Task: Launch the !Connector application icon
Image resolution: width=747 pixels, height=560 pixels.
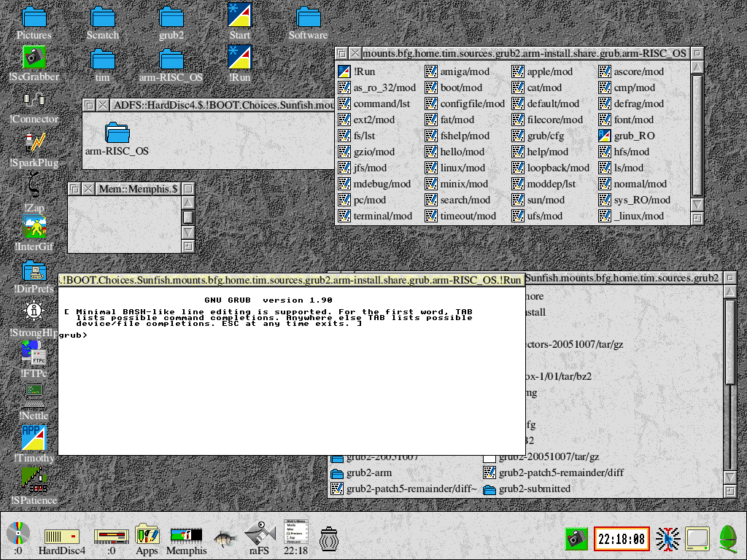Action: click(34, 107)
